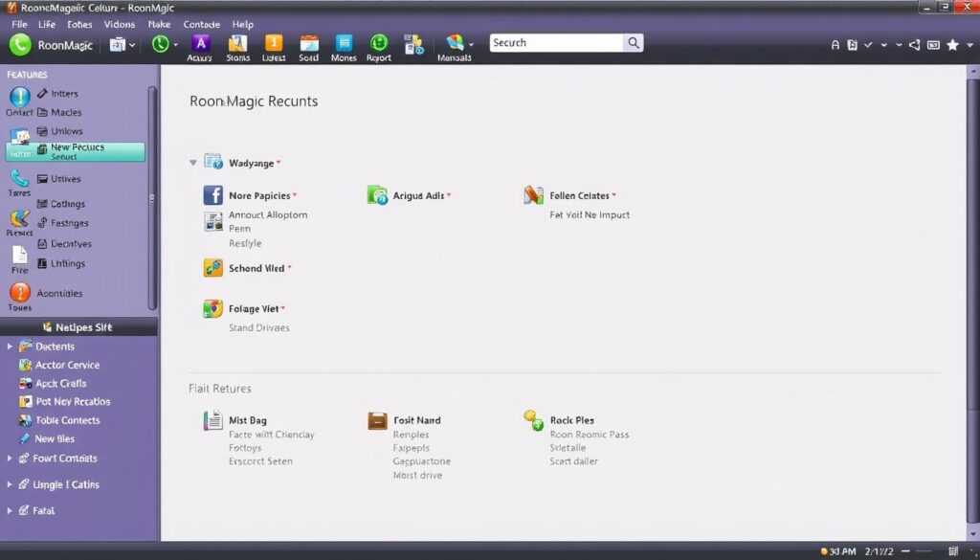
Task: Open the Help menu
Action: 242,24
